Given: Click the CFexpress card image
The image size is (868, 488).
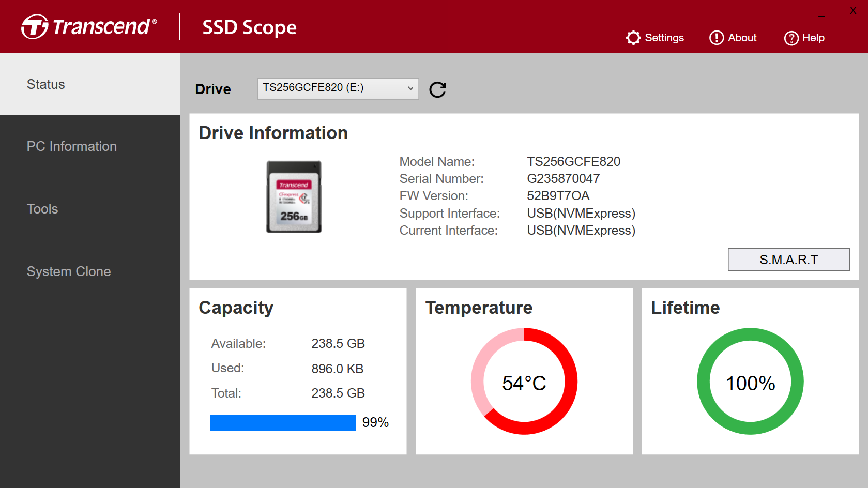Looking at the screenshot, I should (294, 197).
